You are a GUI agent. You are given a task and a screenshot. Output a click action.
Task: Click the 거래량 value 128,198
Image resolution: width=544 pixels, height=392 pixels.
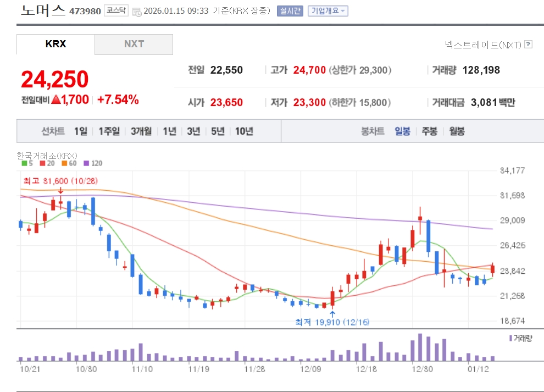(481, 70)
